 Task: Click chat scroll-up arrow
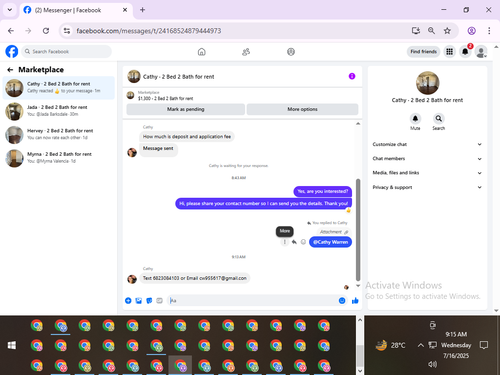(358, 124)
